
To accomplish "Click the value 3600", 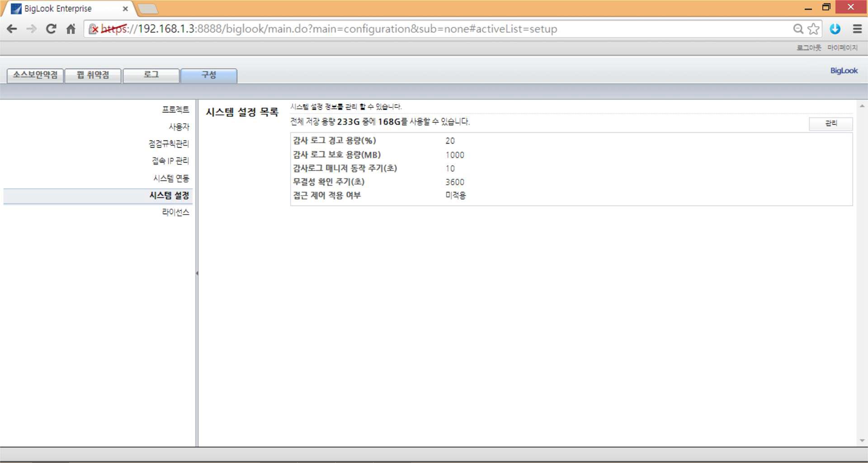I will (455, 182).
